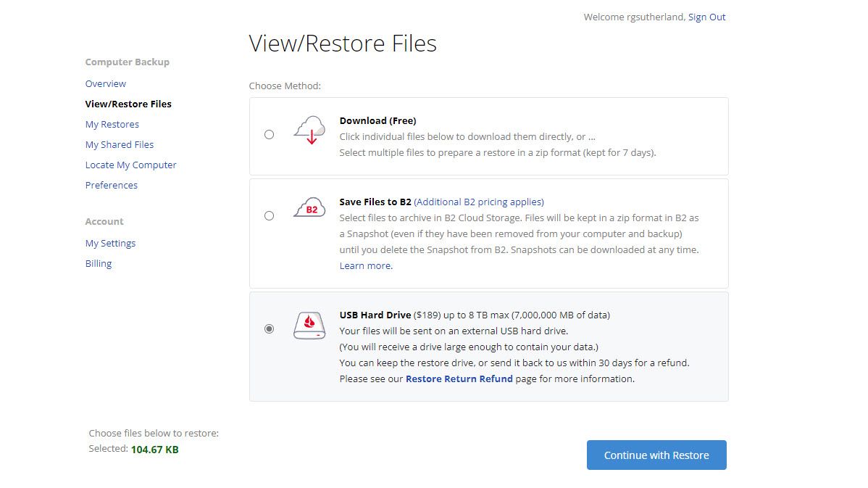Click the USB Hard Drive heading text
This screenshot has height=488, width=868.
click(x=375, y=315)
